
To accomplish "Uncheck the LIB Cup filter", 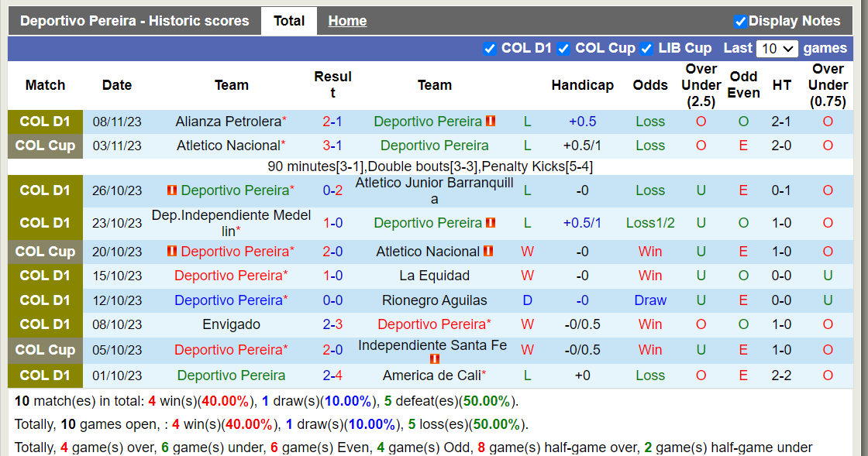I will pyautogui.click(x=646, y=48).
